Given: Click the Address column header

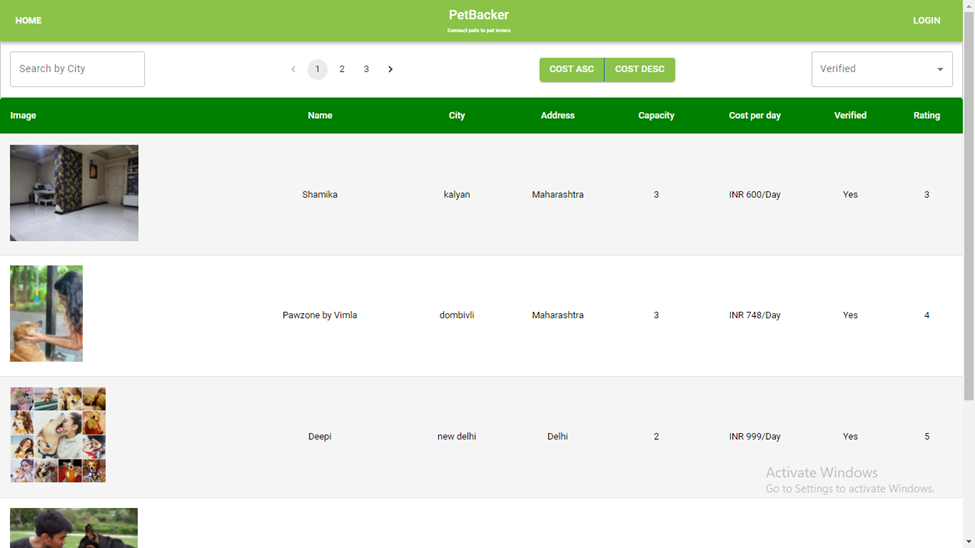Looking at the screenshot, I should click(558, 116).
